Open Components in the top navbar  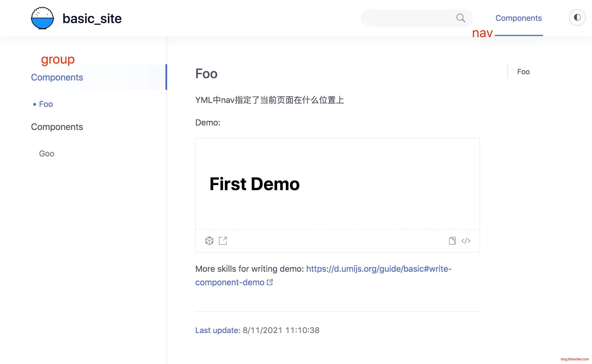pyautogui.click(x=518, y=18)
